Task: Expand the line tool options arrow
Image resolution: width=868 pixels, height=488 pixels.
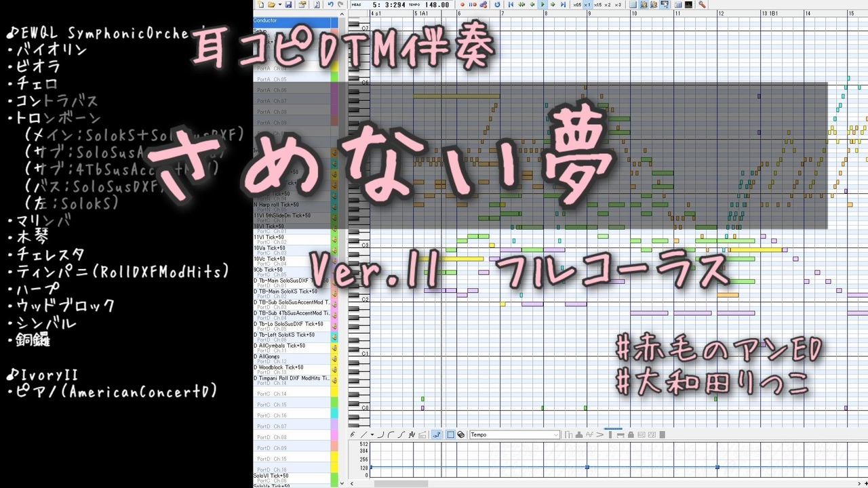Action: click(372, 434)
